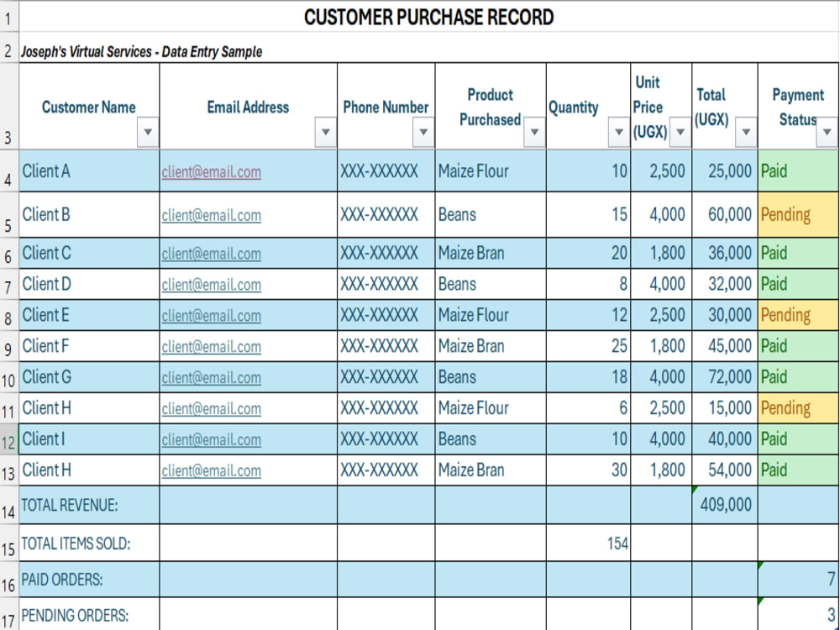Viewport: 840px width, 630px height.
Task: Select the TOTAL REVENUE label cell
Action: 90,505
